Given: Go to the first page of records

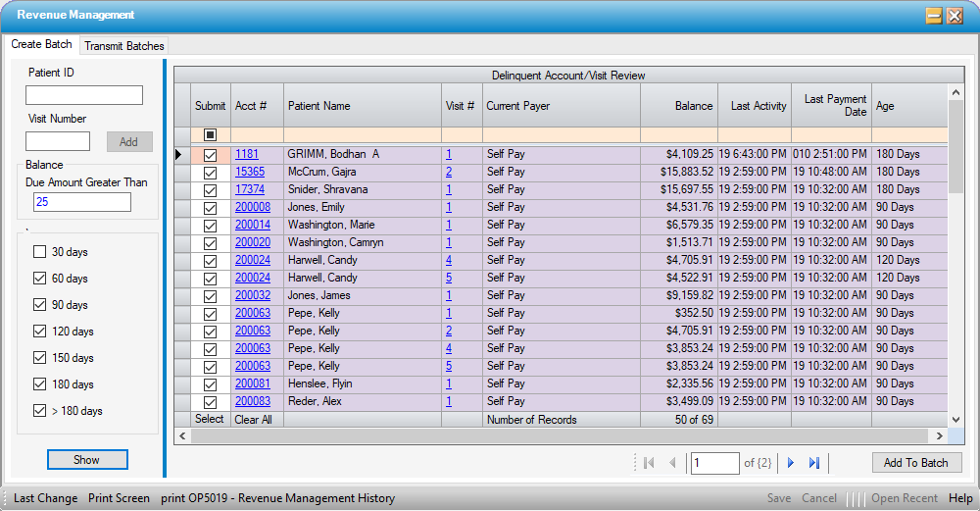Looking at the screenshot, I should pyautogui.click(x=648, y=463).
